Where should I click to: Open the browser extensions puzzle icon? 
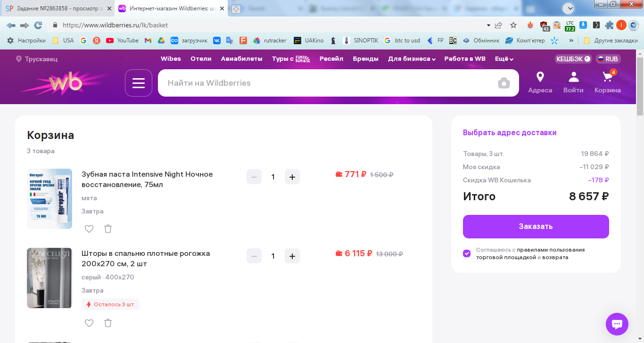point(610,25)
